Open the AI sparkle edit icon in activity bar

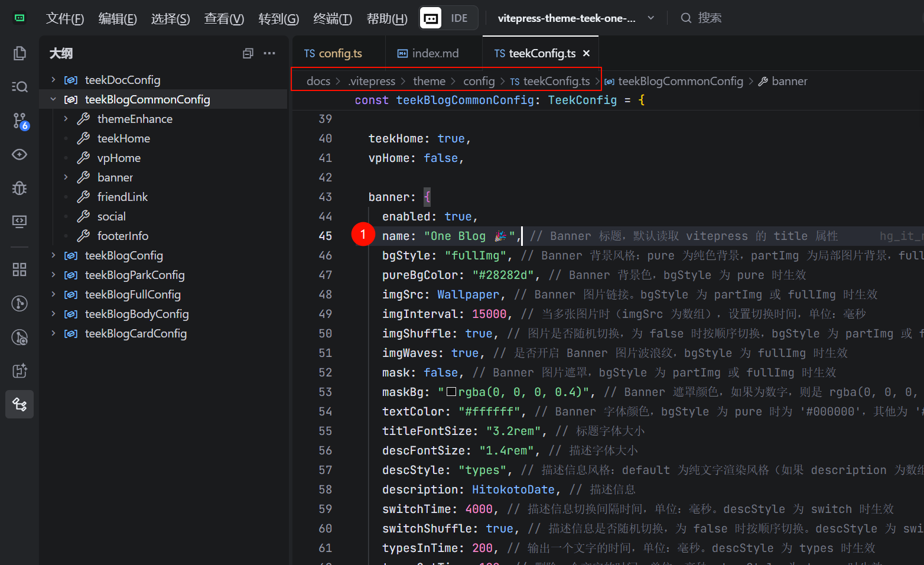(x=19, y=371)
